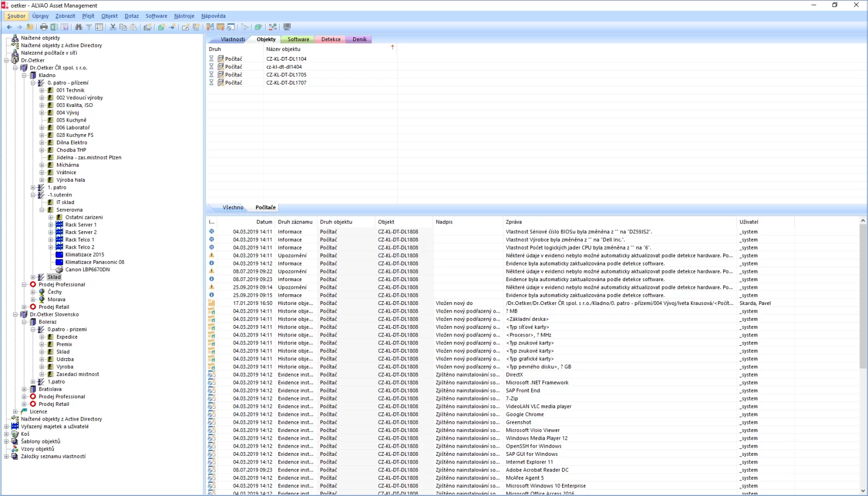Expand the Bratislava node

tap(24, 389)
